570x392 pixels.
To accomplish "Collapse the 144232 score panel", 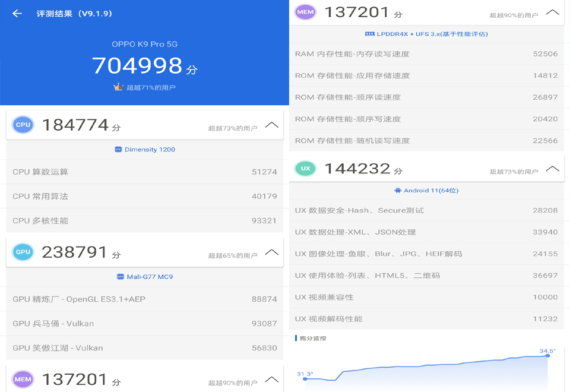I will (552, 169).
